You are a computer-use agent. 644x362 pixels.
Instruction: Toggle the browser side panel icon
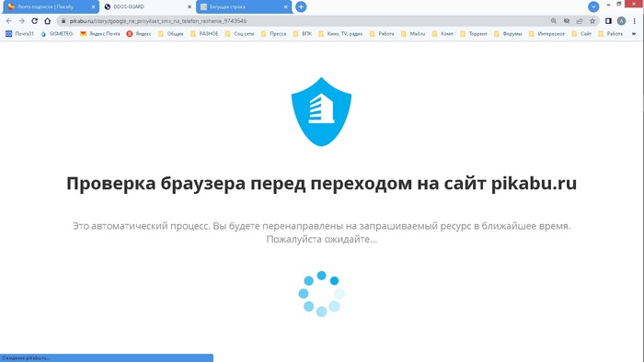tap(609, 21)
